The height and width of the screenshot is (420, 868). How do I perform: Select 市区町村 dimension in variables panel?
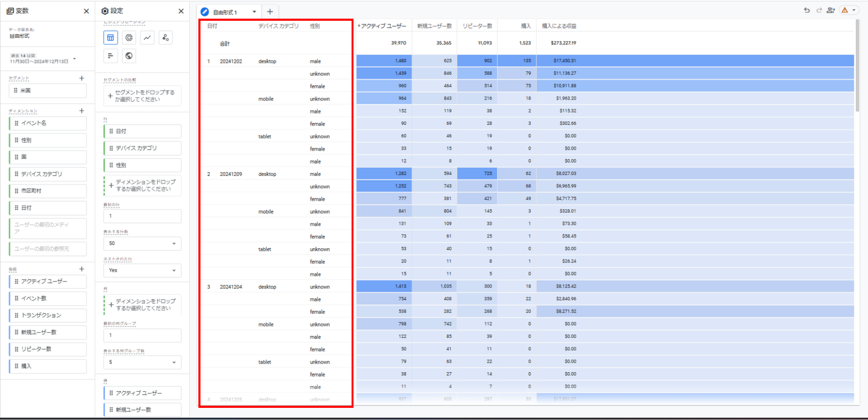pyautogui.click(x=48, y=191)
